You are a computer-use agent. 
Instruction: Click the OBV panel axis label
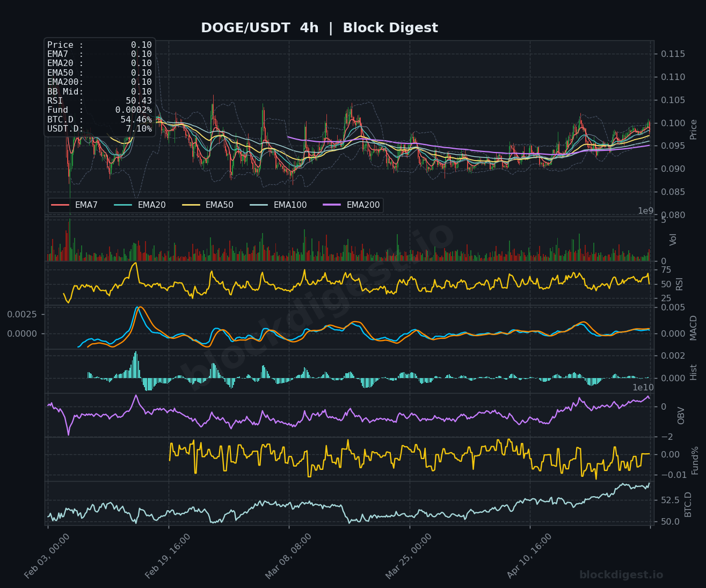point(681,416)
